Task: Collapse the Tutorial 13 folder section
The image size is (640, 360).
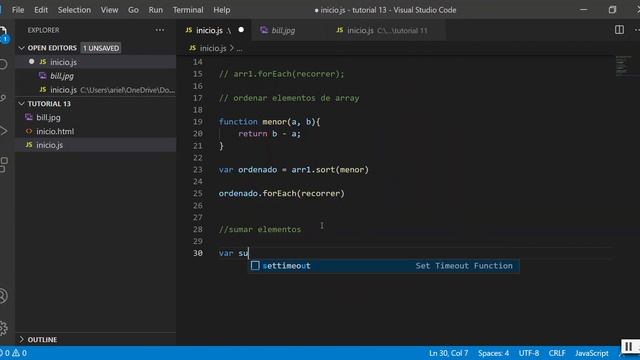Action: pyautogui.click(x=22, y=104)
